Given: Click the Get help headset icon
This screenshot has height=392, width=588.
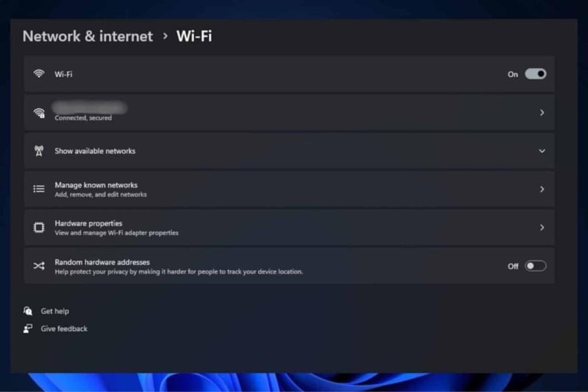Looking at the screenshot, I should click(28, 311).
